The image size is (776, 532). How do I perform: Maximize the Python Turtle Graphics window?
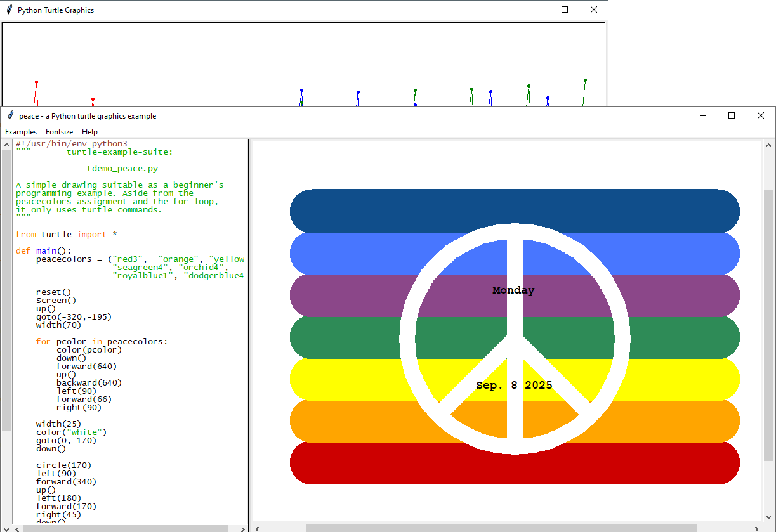point(565,10)
